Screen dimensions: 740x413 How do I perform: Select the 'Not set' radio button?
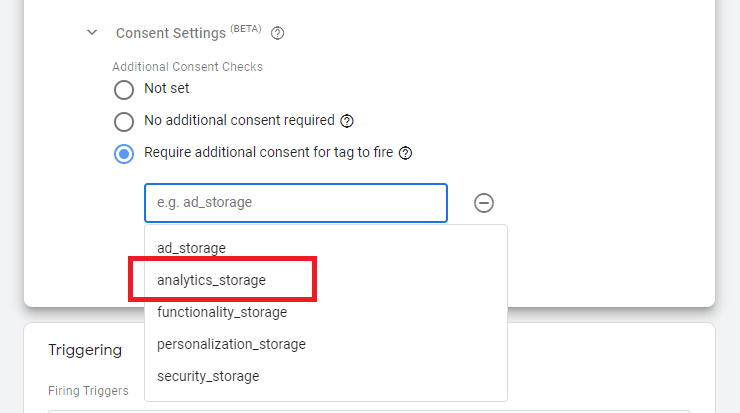point(124,90)
